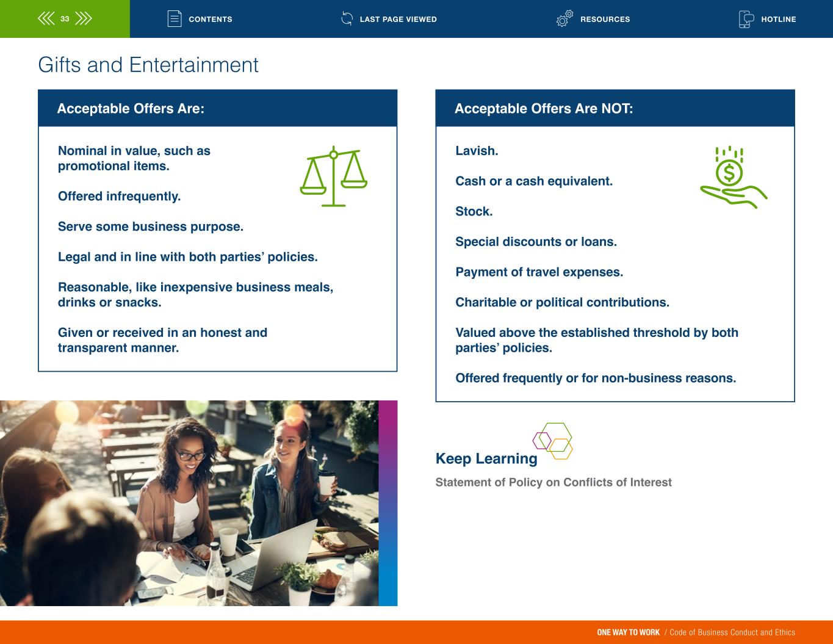
Task: Open the Resources menu item
Action: coord(605,20)
